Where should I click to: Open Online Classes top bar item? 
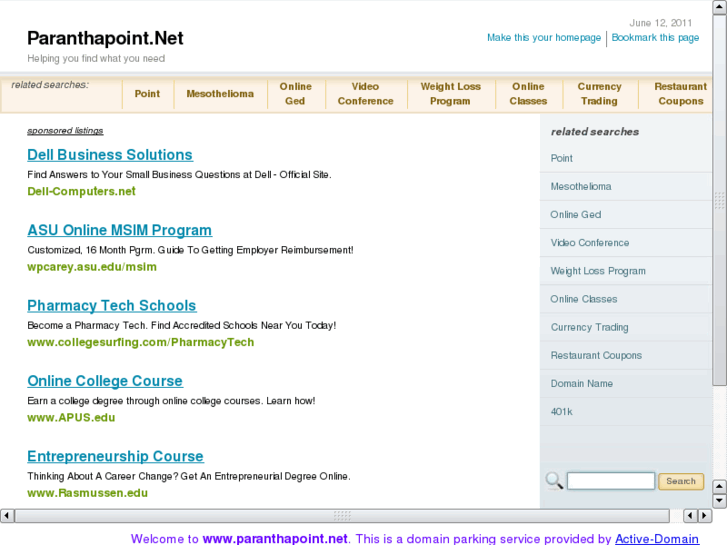(x=528, y=94)
